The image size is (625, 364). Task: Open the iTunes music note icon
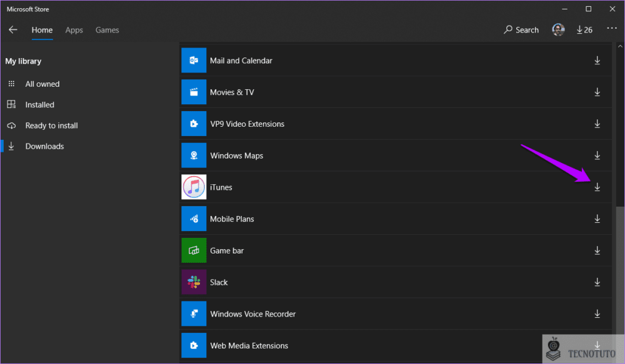(x=194, y=187)
